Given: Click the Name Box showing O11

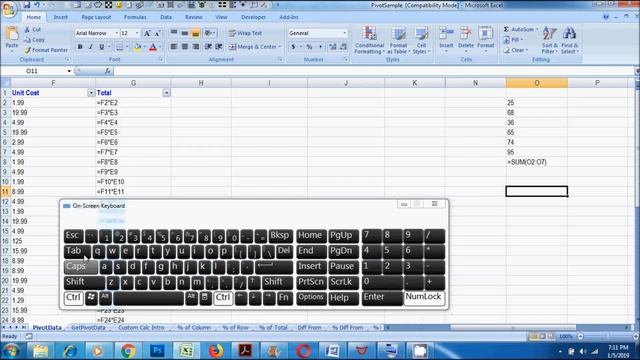Looking at the screenshot, I should (38, 71).
